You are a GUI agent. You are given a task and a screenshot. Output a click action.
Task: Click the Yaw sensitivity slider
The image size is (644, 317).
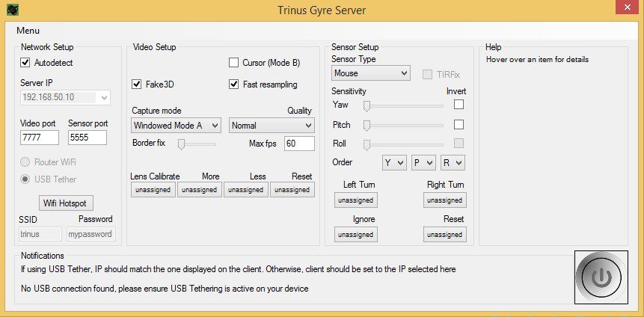coord(404,106)
